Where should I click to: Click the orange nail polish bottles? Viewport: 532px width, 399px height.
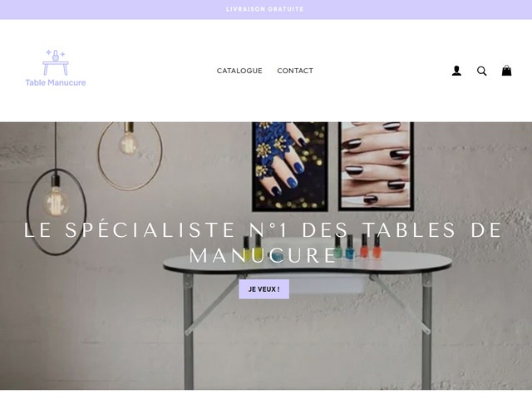[x=371, y=246]
